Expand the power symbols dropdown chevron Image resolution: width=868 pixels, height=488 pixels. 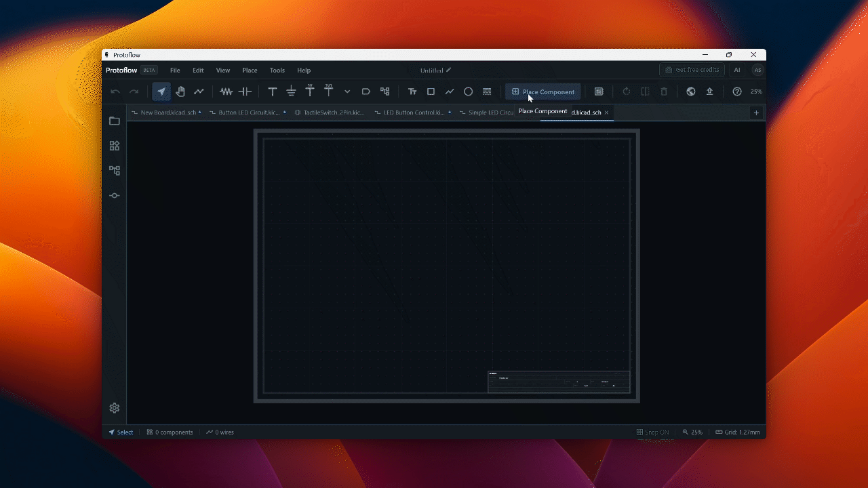[347, 91]
